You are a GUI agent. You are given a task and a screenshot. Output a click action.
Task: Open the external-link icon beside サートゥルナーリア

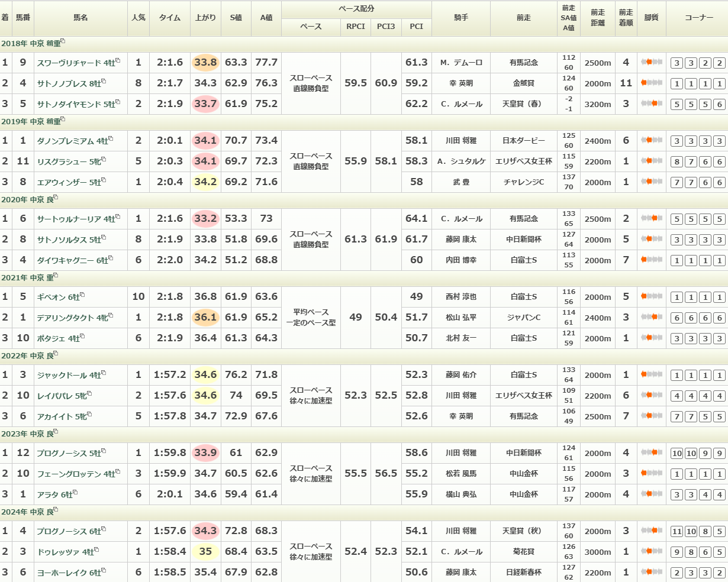point(118,217)
